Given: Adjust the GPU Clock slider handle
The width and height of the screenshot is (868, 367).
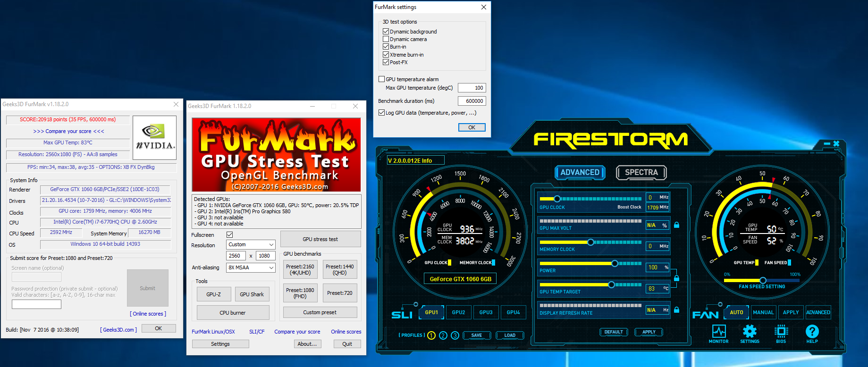Looking at the screenshot, I should (557, 199).
